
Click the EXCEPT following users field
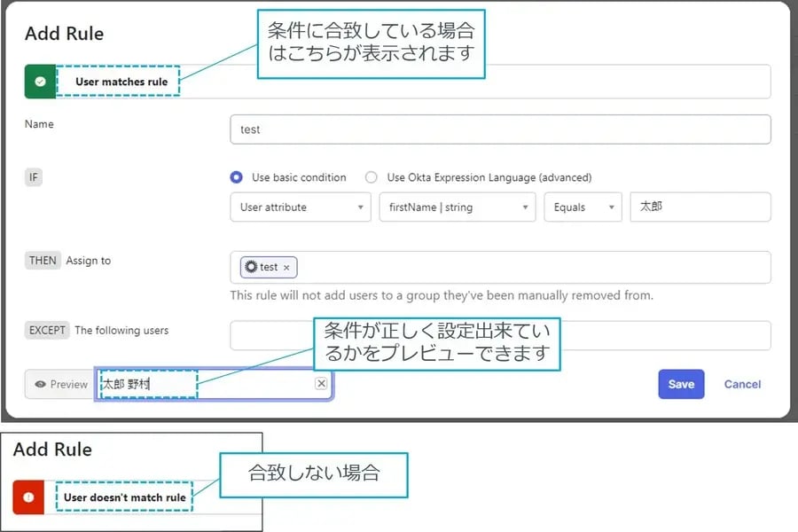(499, 335)
